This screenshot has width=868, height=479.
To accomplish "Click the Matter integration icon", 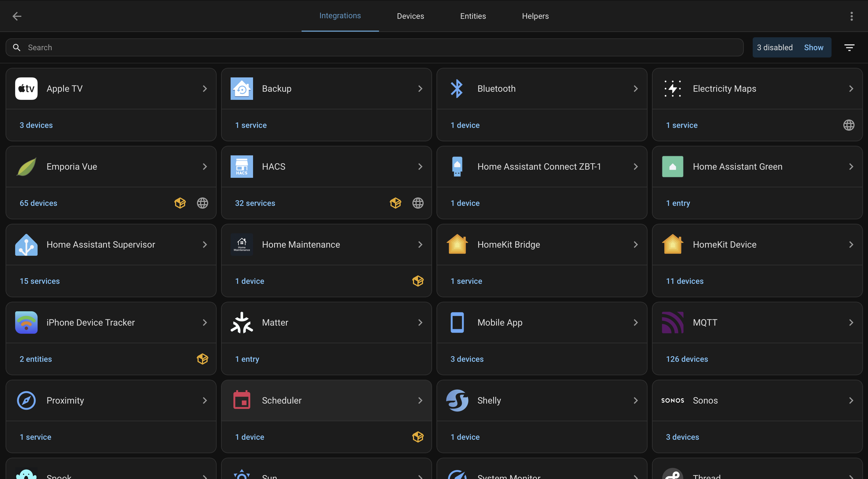I will pos(242,322).
